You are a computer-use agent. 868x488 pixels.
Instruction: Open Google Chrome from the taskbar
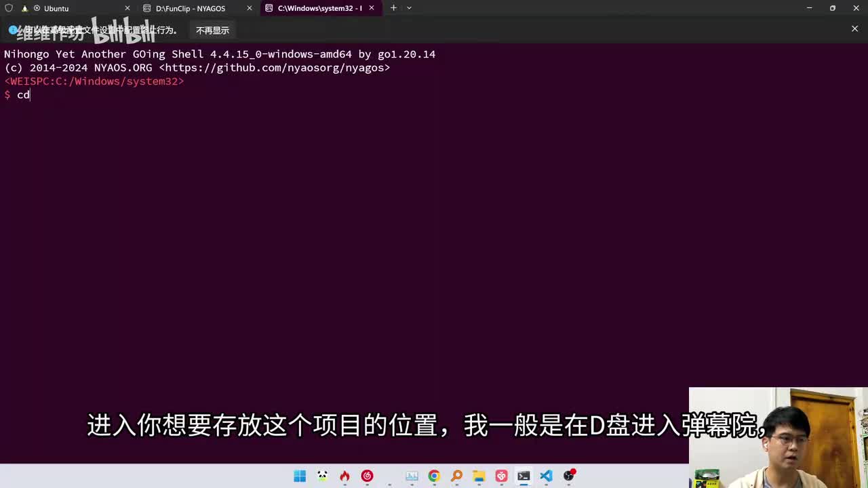434,476
